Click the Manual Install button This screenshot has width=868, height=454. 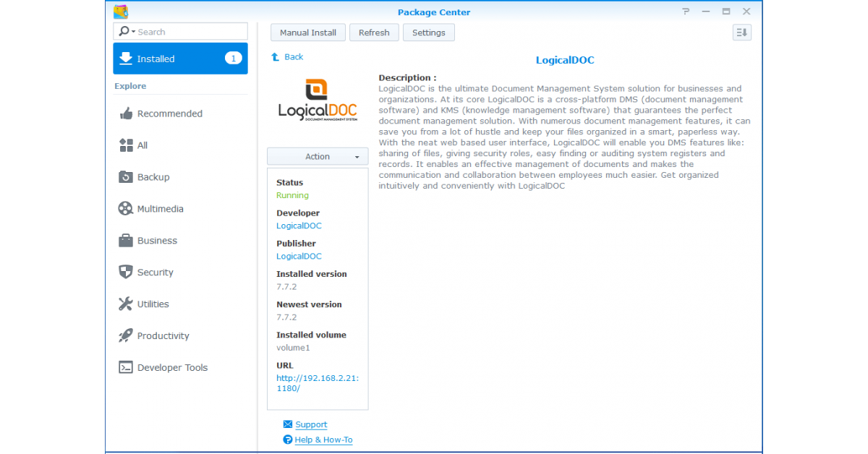pos(307,32)
